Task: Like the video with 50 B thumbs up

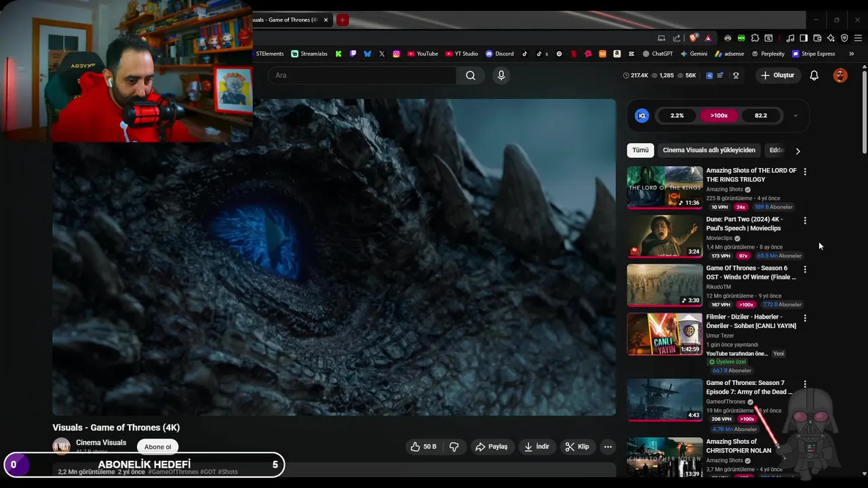Action: (423, 447)
